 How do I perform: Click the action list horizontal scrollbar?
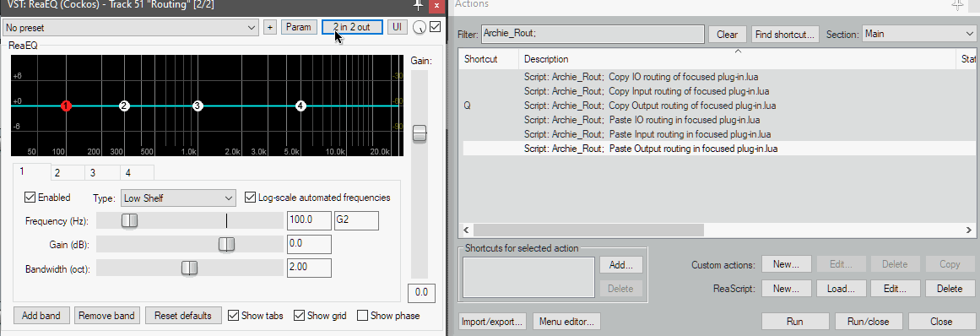tap(588, 230)
